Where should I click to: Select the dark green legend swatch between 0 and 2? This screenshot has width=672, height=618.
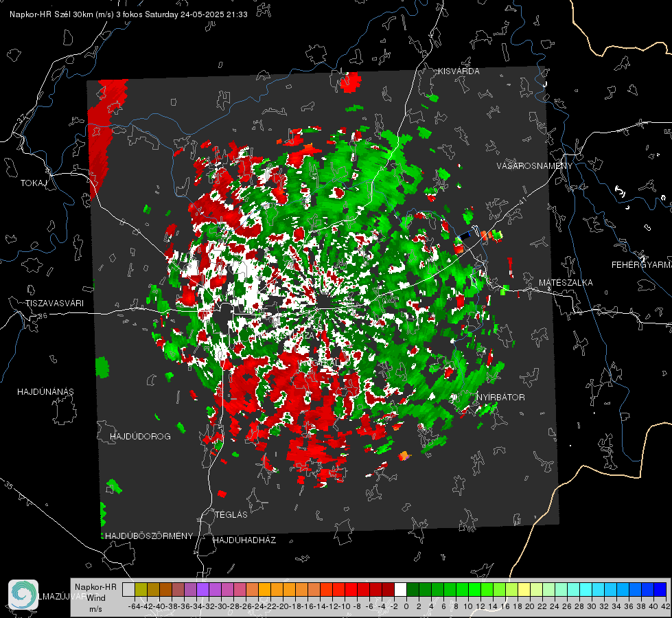[x=413, y=590]
